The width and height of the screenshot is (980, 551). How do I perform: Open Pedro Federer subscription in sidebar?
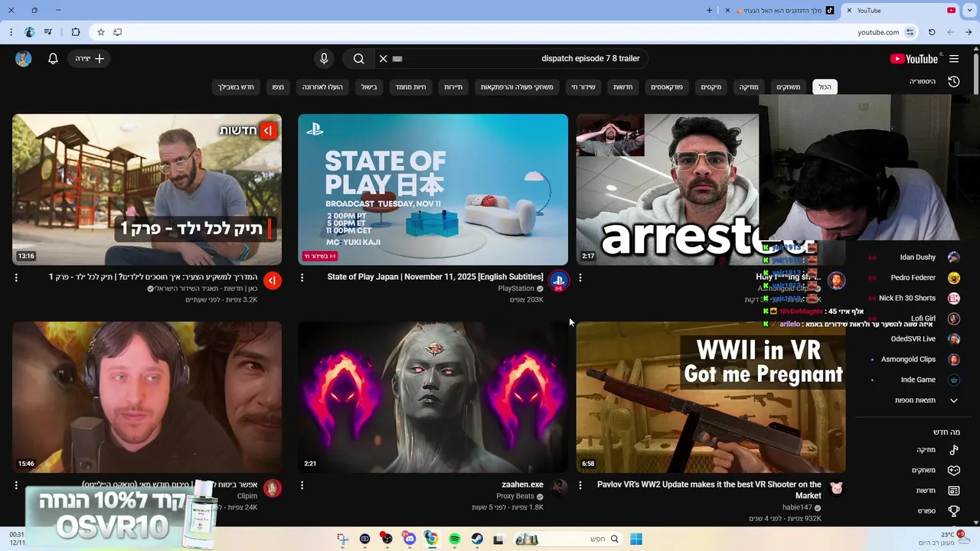[x=914, y=278]
